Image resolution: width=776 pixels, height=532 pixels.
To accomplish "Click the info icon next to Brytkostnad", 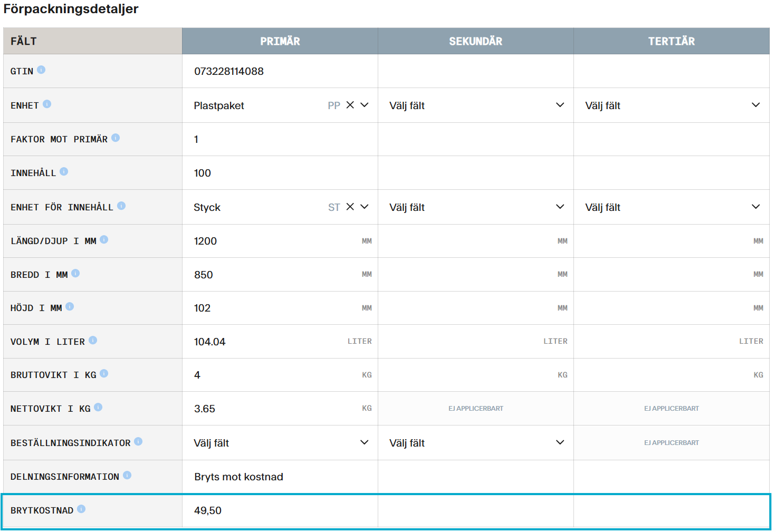I will point(81,509).
